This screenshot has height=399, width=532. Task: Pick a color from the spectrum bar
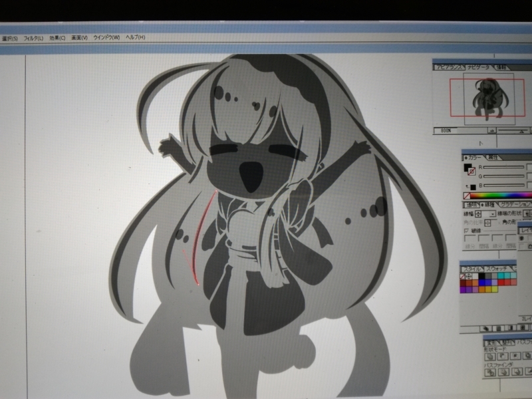click(501, 196)
